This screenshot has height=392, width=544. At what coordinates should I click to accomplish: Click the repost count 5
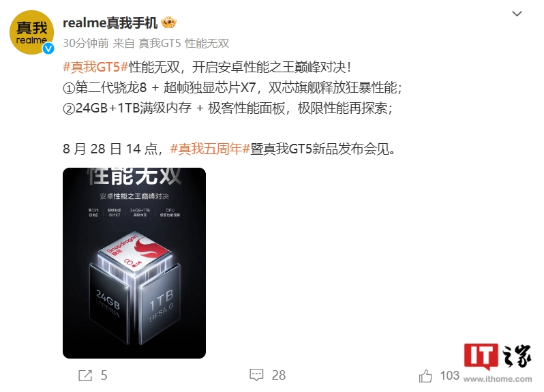[104, 376]
